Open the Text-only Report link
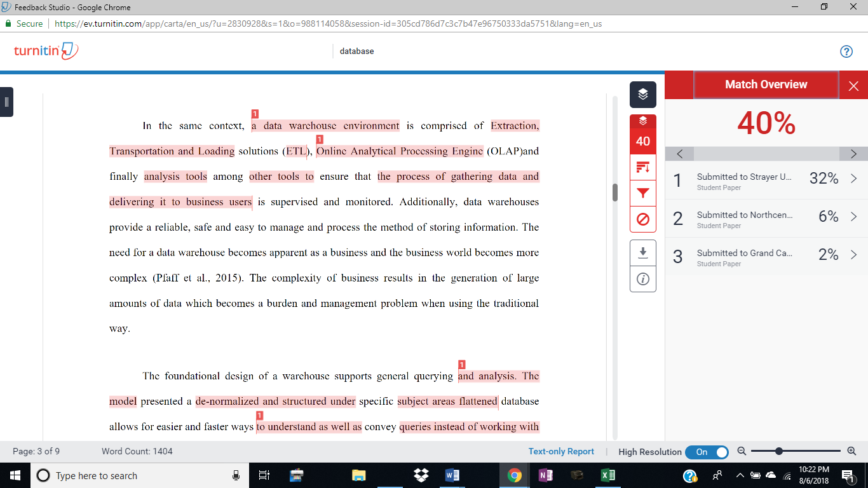Viewport: 868px width, 488px height. point(561,451)
